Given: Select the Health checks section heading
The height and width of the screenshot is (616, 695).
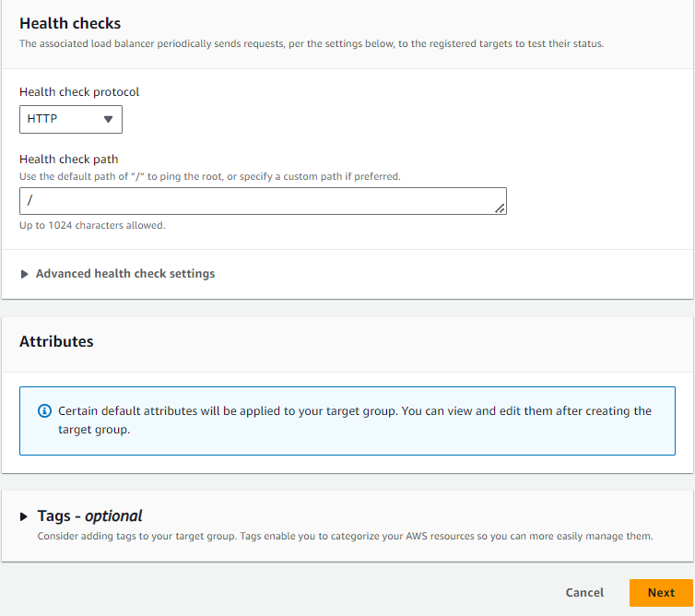Looking at the screenshot, I should 70,23.
